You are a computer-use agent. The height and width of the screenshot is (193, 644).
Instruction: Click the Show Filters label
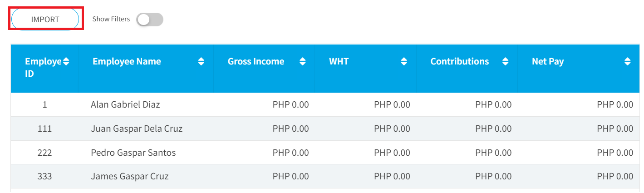click(x=111, y=19)
